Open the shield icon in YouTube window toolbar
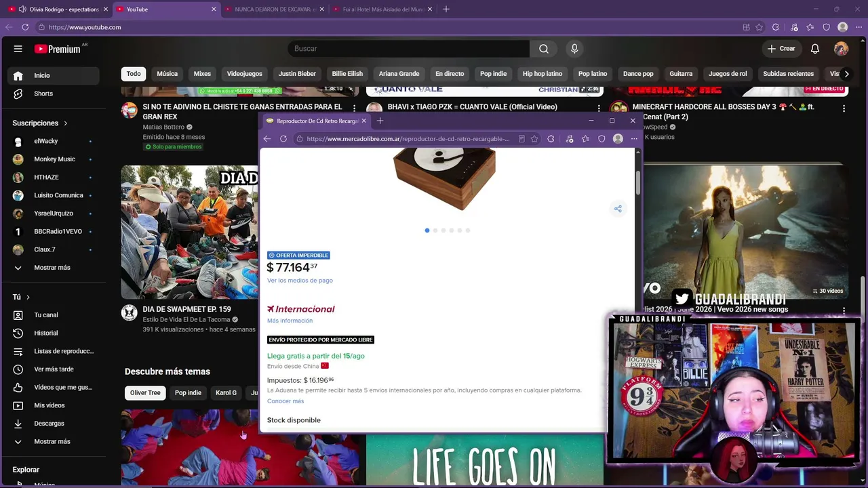 tap(827, 27)
